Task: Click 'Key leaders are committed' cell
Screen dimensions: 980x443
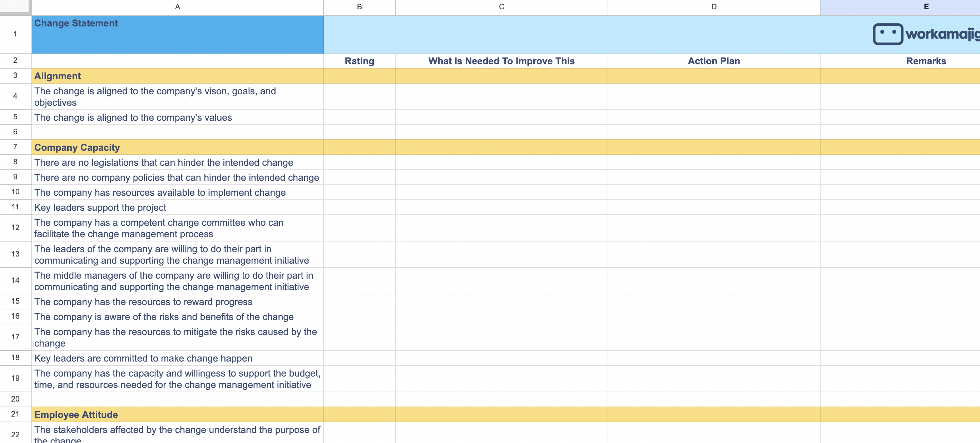Action: (178, 358)
